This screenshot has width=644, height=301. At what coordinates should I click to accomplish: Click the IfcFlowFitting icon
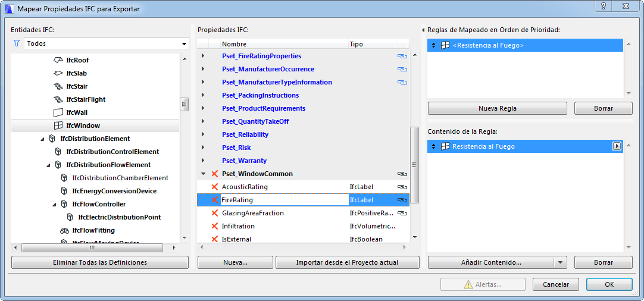[x=64, y=230]
